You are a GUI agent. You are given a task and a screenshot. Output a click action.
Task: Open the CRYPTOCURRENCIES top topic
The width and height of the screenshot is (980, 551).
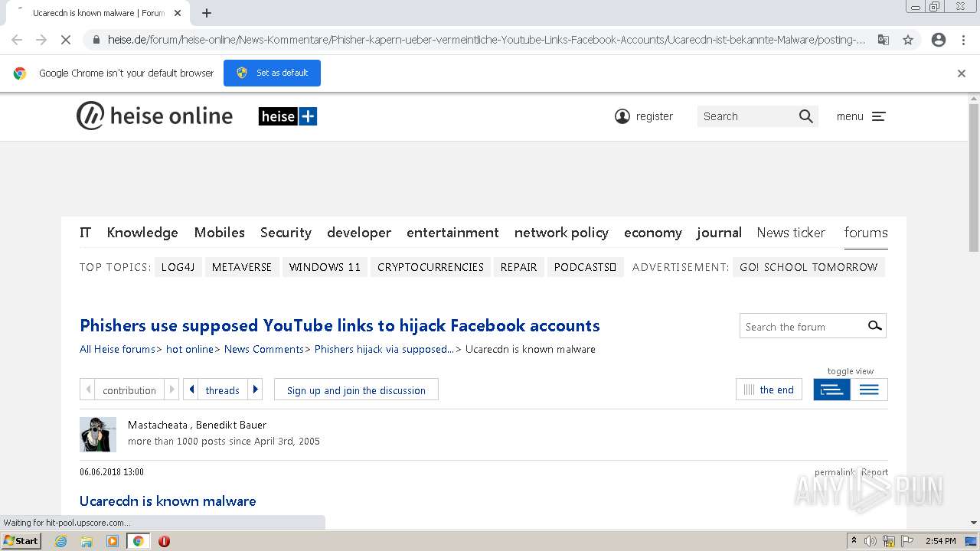(430, 267)
